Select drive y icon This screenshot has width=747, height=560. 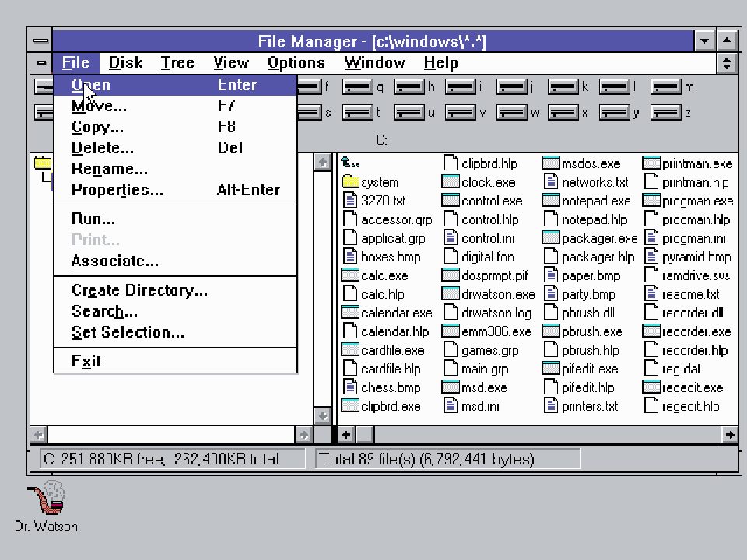[x=615, y=113]
